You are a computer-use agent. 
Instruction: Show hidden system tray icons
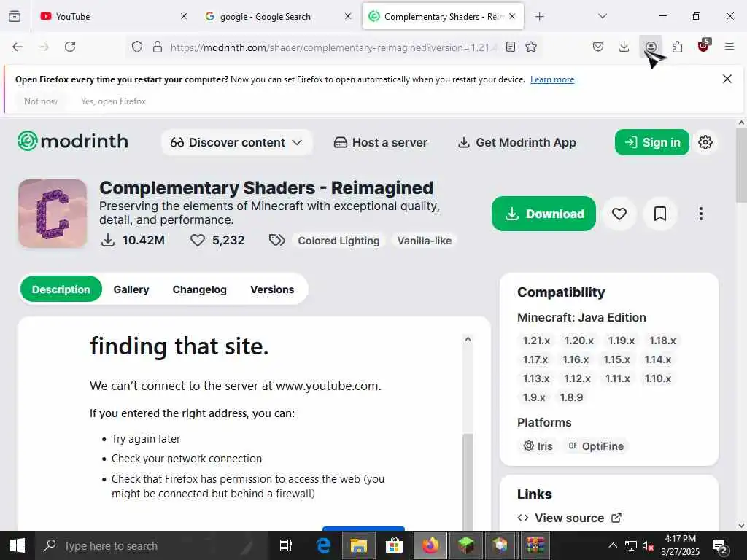(613, 545)
